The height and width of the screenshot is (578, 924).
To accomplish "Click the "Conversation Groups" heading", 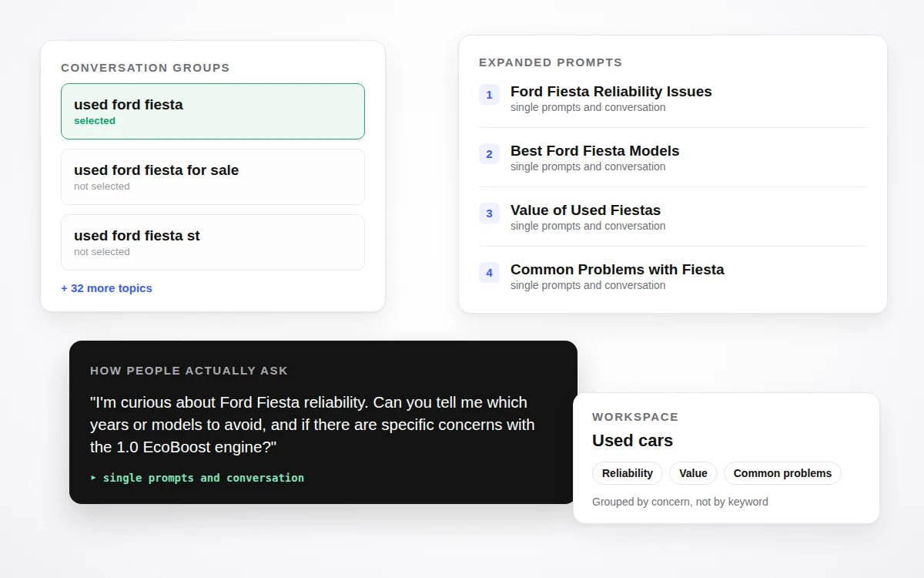I will click(x=146, y=68).
